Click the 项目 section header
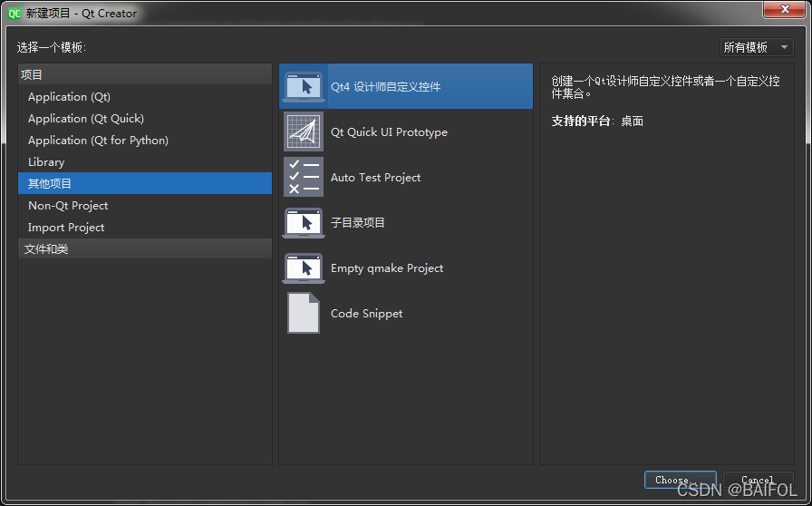The height and width of the screenshot is (506, 812). point(145,74)
